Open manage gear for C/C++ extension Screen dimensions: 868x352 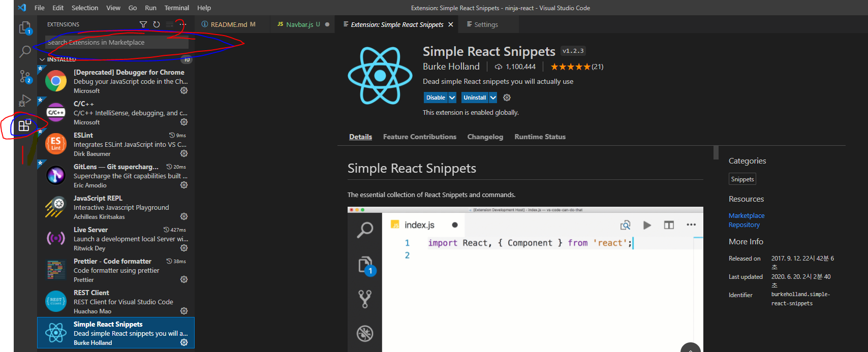(184, 122)
